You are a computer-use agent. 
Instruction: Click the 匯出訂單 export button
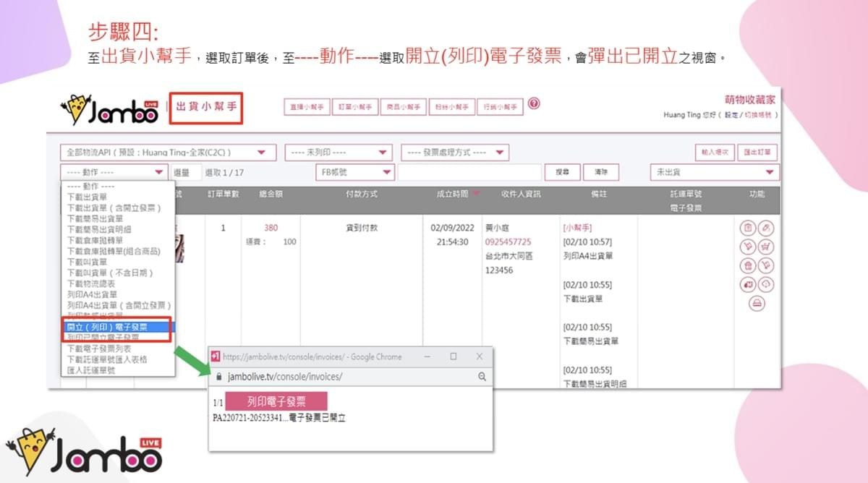[x=758, y=153]
